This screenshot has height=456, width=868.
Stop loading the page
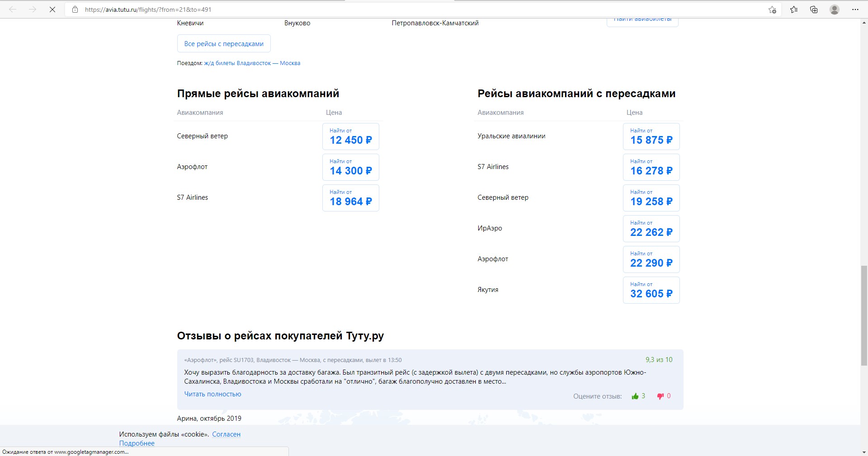click(x=52, y=9)
